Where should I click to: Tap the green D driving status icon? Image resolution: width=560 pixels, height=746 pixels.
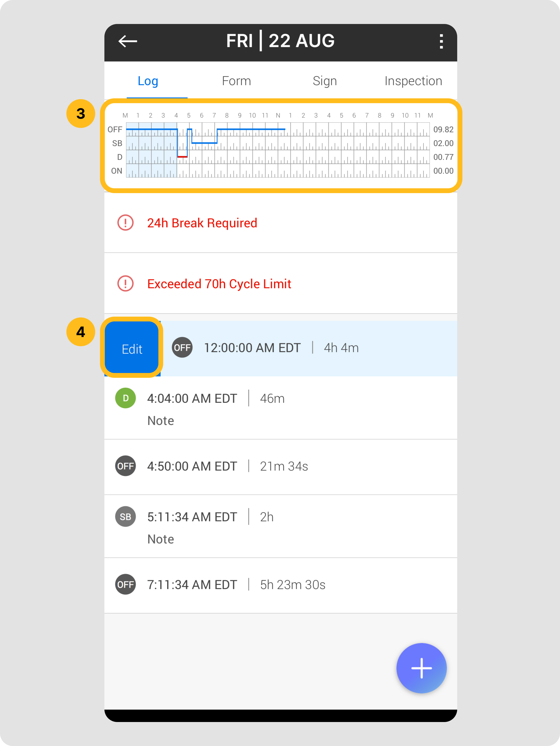click(125, 398)
